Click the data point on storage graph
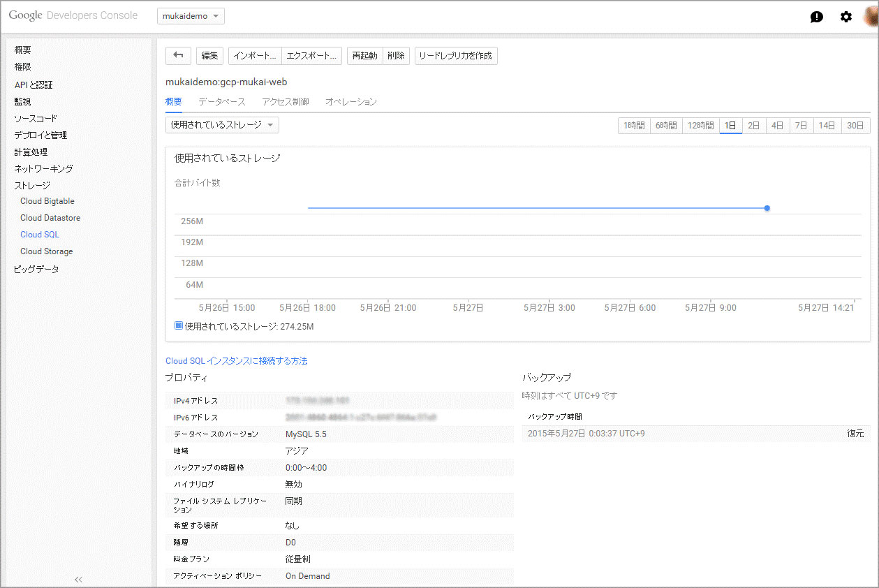The image size is (879, 588). [767, 208]
